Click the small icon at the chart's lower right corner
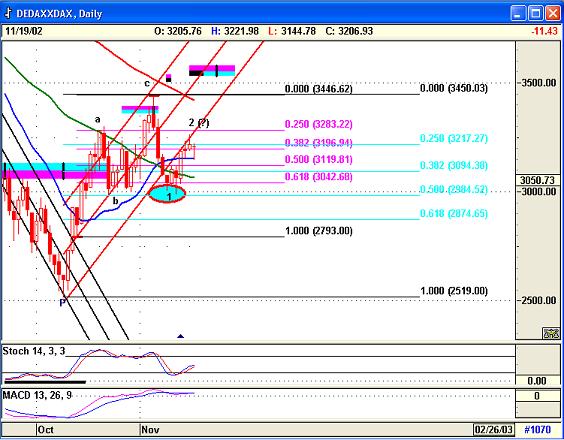564x440 pixels. coord(551,334)
